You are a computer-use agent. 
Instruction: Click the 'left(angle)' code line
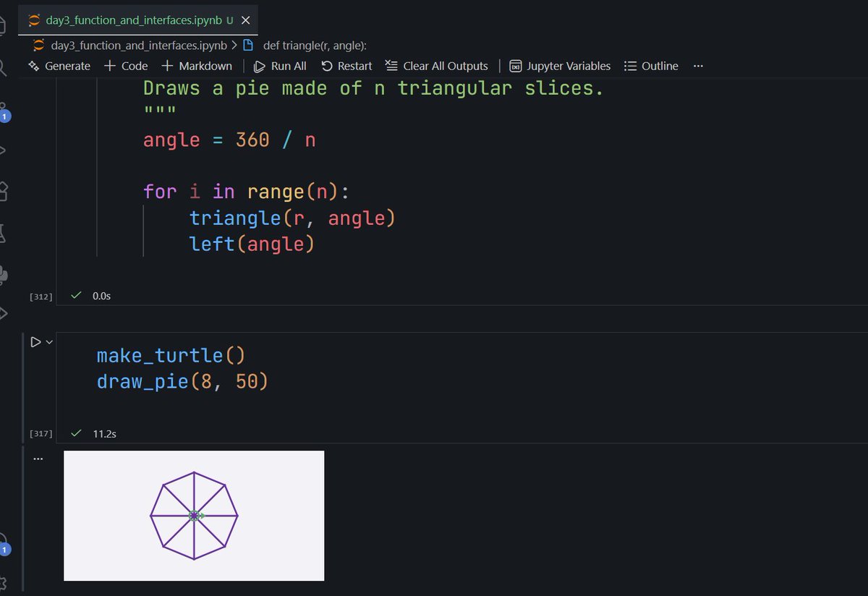coord(252,244)
